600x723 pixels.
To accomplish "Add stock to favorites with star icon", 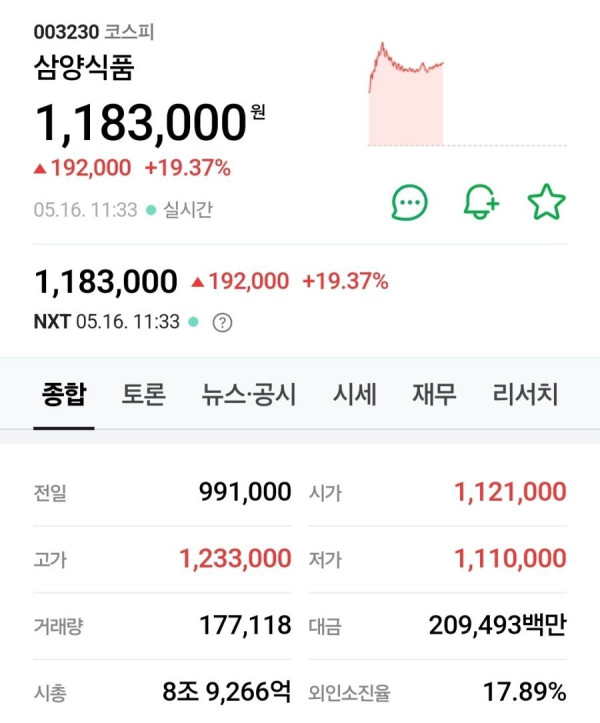I will click(546, 203).
